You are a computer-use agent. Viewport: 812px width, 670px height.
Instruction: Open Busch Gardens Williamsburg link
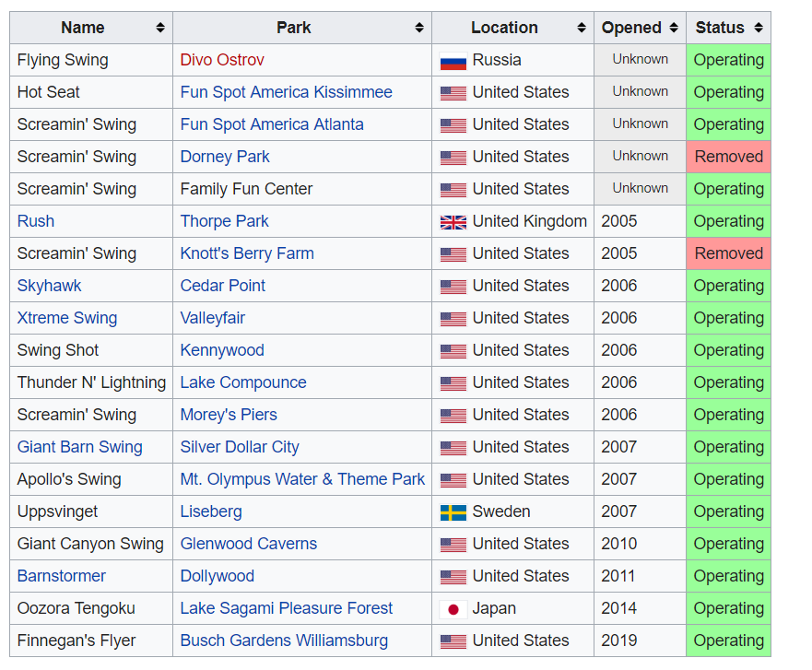284,641
